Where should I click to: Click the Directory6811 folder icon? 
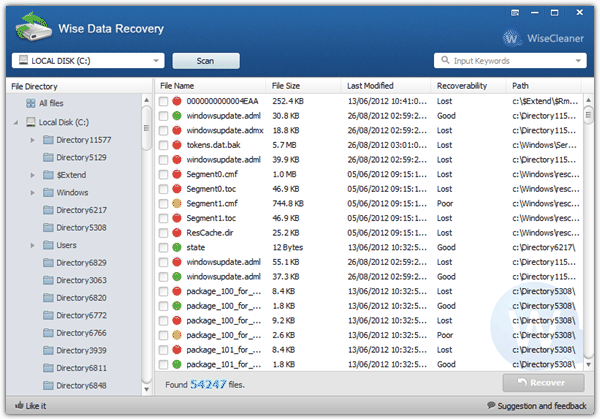point(48,368)
